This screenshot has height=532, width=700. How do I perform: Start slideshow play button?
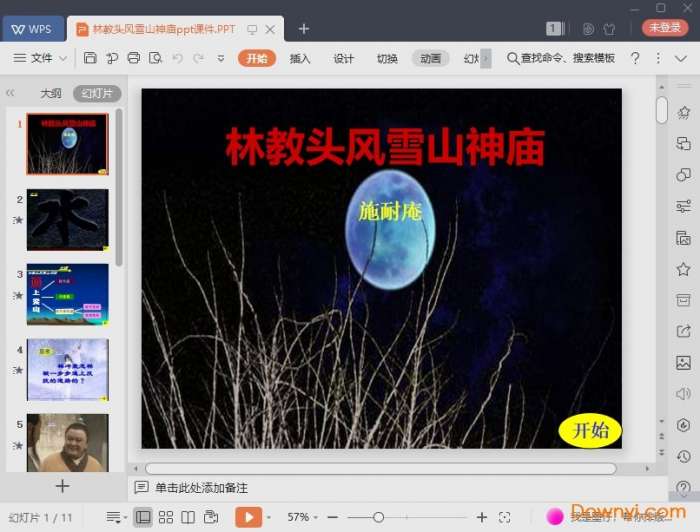248,517
